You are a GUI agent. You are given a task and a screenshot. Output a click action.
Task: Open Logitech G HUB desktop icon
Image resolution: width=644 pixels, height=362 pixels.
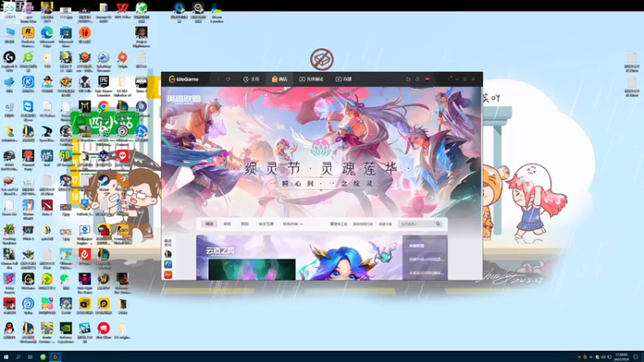click(9, 57)
